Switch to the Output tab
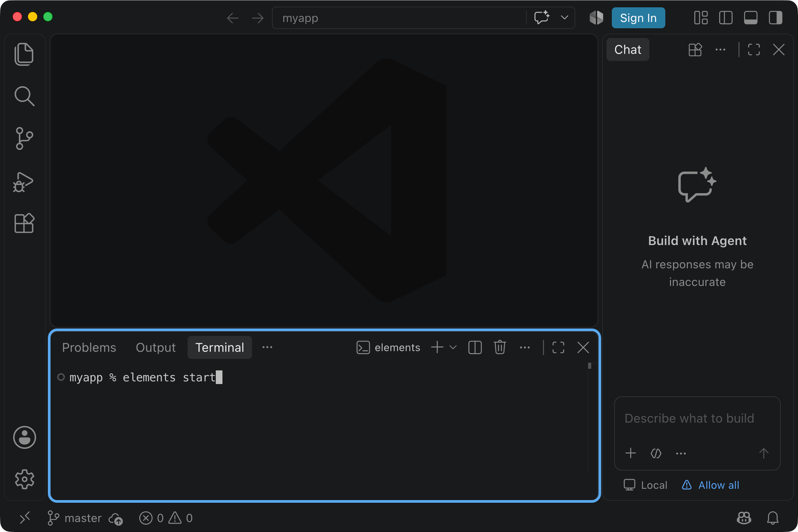Image resolution: width=798 pixels, height=532 pixels. pyautogui.click(x=156, y=347)
